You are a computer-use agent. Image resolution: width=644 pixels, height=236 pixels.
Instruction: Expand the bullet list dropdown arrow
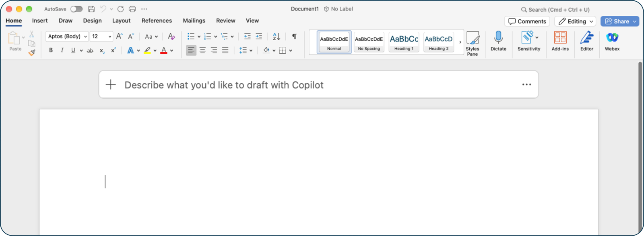coord(199,37)
